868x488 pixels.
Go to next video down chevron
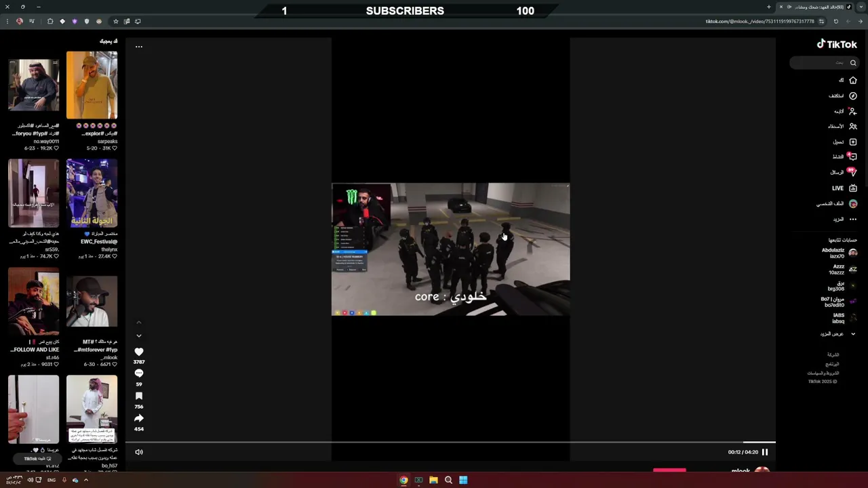click(x=139, y=335)
